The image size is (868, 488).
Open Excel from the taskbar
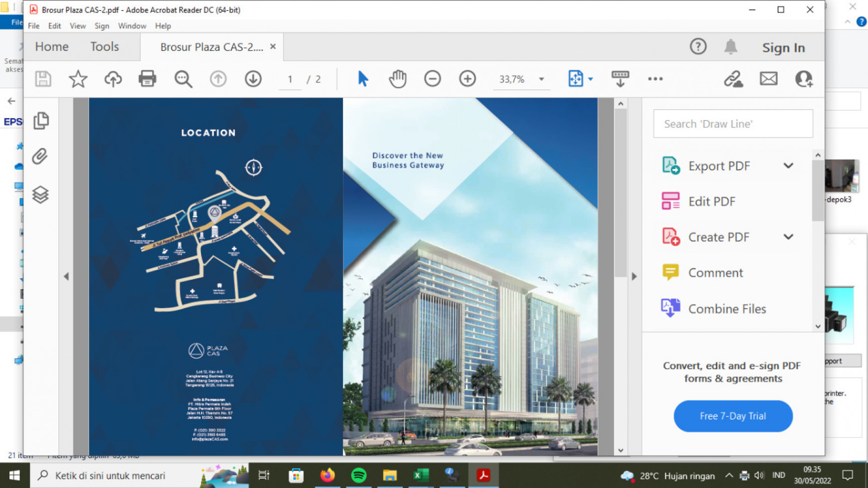[421, 476]
